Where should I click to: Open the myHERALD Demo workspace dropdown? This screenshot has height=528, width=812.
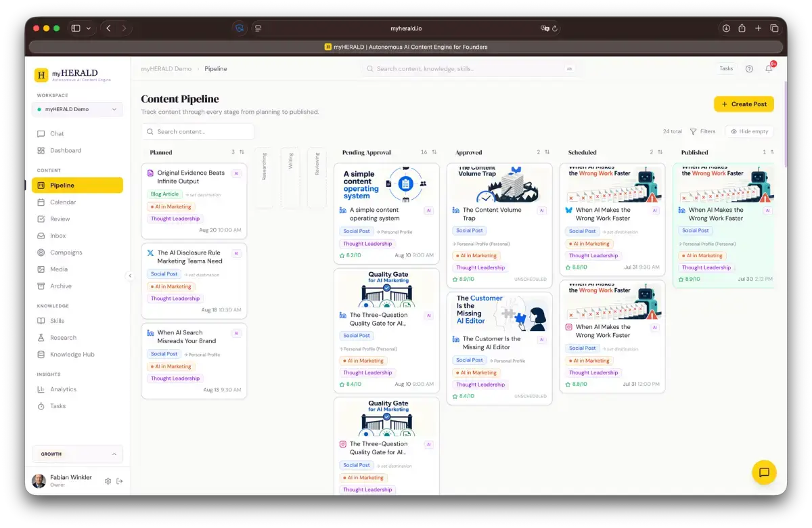point(77,109)
